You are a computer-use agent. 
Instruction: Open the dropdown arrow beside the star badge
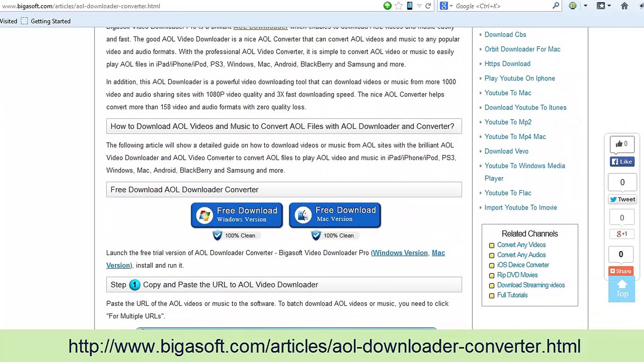(585, 6)
